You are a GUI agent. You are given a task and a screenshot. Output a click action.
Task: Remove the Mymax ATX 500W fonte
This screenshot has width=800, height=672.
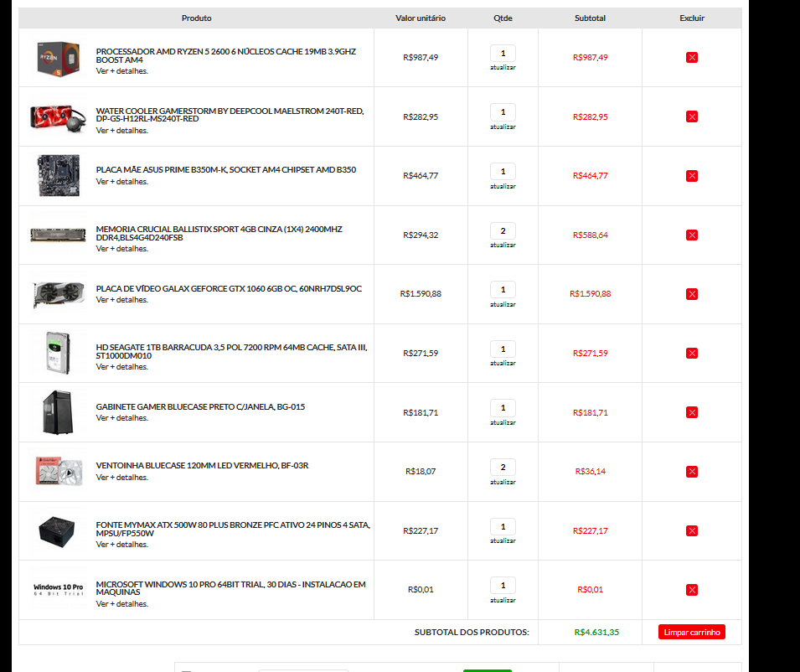click(x=691, y=530)
